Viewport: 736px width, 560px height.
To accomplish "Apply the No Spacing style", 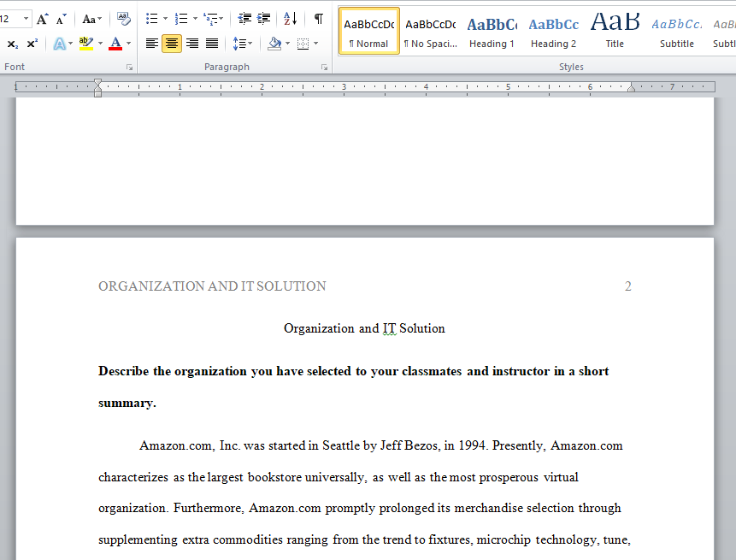I will click(x=431, y=32).
